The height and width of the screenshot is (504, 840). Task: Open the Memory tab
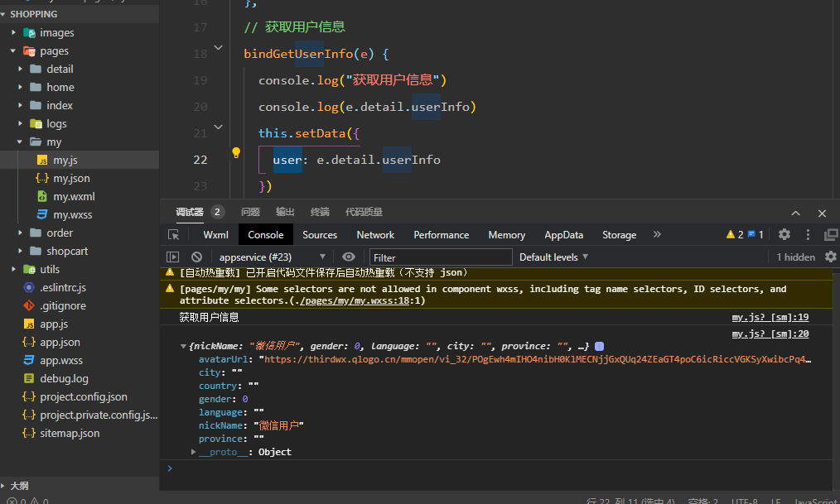pyautogui.click(x=507, y=235)
